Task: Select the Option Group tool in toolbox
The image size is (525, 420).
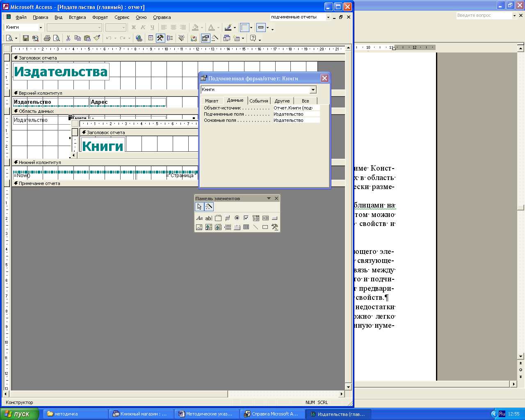Action: pos(218,218)
